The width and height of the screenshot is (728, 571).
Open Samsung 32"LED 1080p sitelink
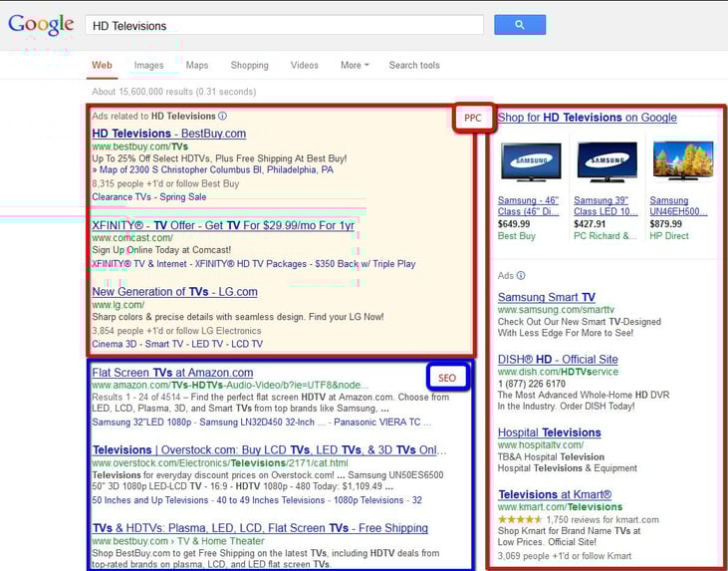[141, 423]
